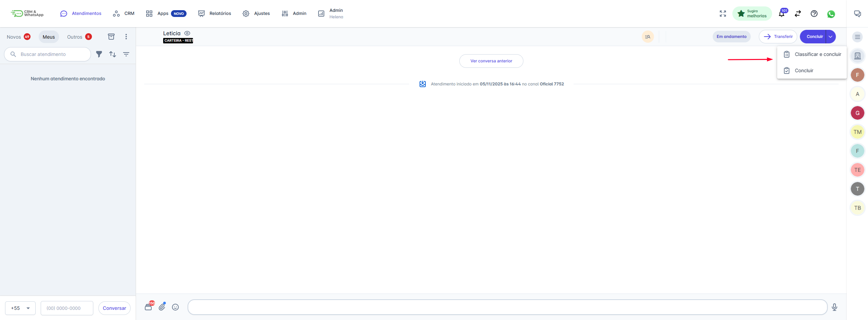
Task: Click the fullscreen expand icon
Action: tap(723, 14)
